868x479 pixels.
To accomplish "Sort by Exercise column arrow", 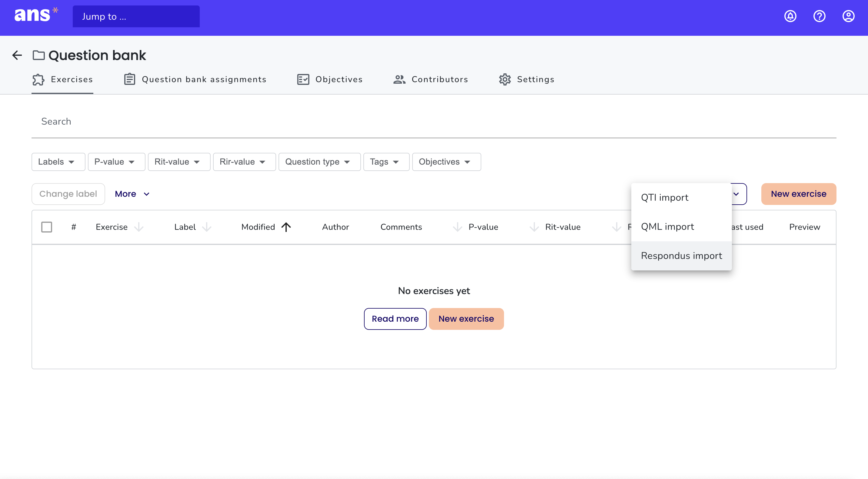I will 139,227.
